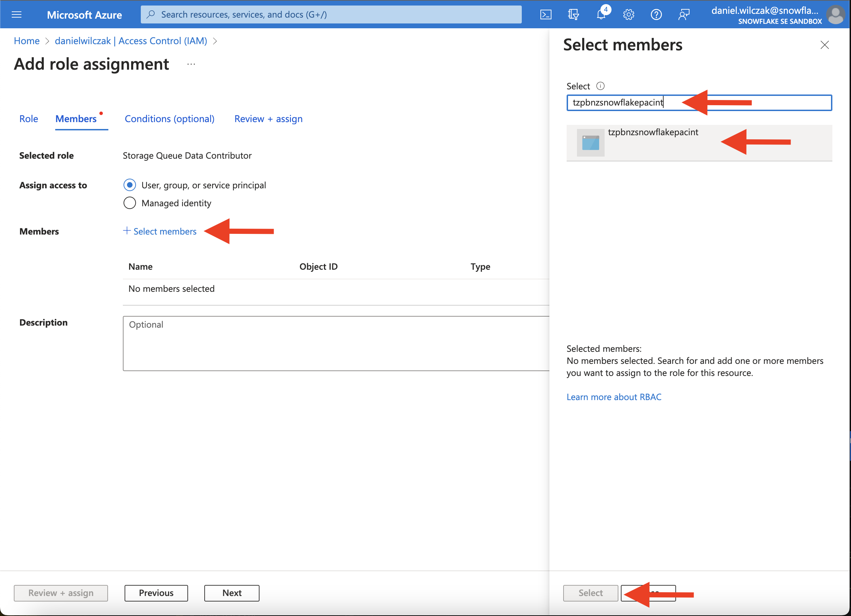This screenshot has height=616, width=851.
Task: Focus the global search resources field
Action: 331,14
